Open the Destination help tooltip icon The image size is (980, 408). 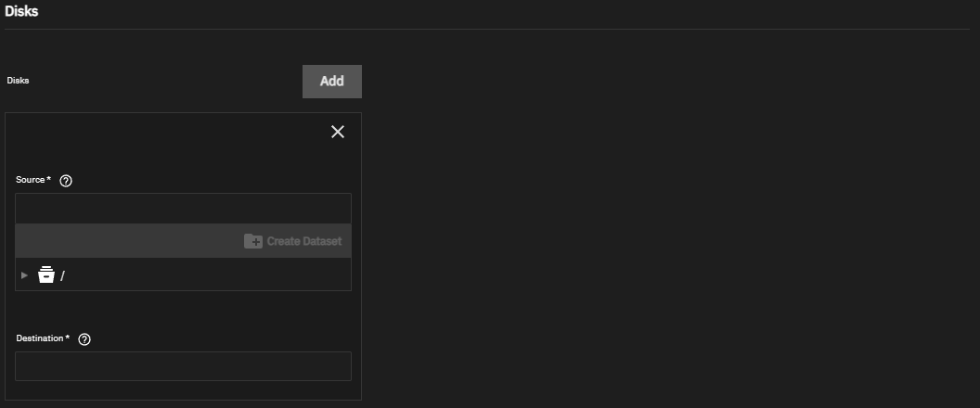coord(84,339)
